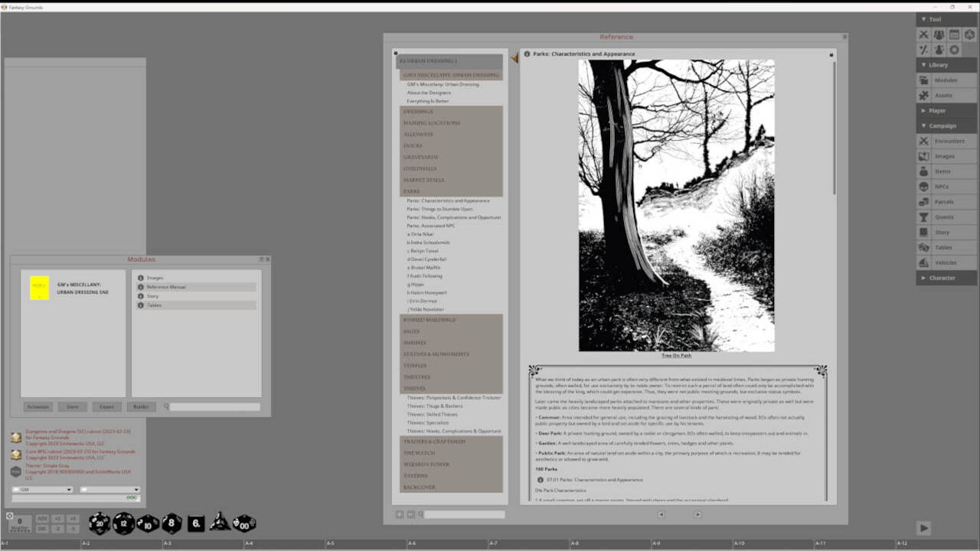The width and height of the screenshot is (980, 551).
Task: Open the Modifiers window
Action: pos(923,49)
